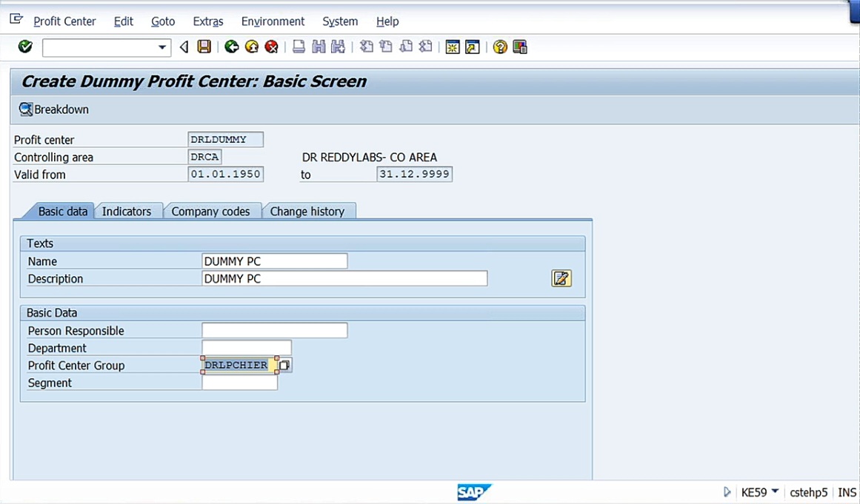The height and width of the screenshot is (504, 860).
Task: Open the Environment menu
Action: 273,21
